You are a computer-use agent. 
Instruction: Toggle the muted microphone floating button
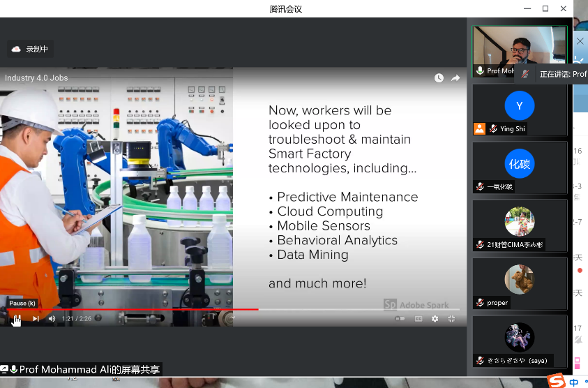coord(525,74)
